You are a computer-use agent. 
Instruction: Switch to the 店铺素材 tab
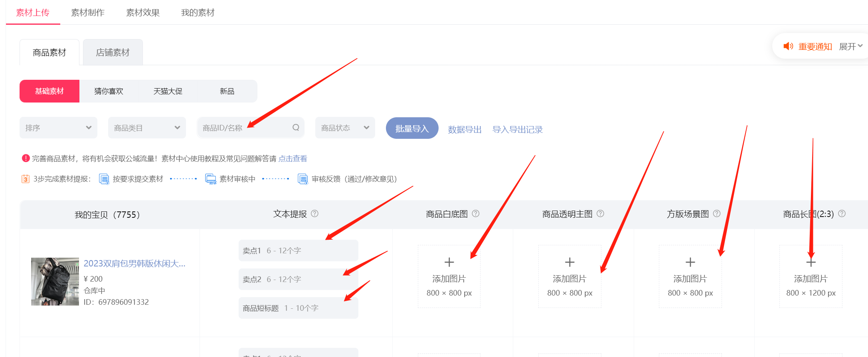(x=113, y=53)
